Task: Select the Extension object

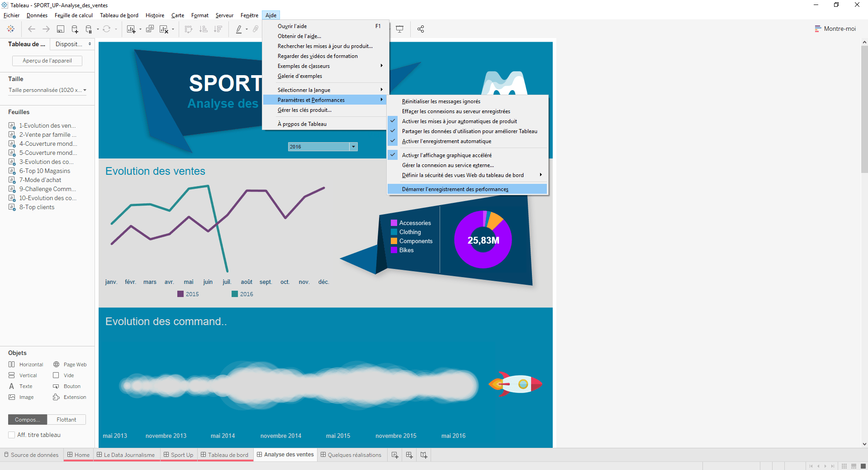Action: click(x=70, y=397)
